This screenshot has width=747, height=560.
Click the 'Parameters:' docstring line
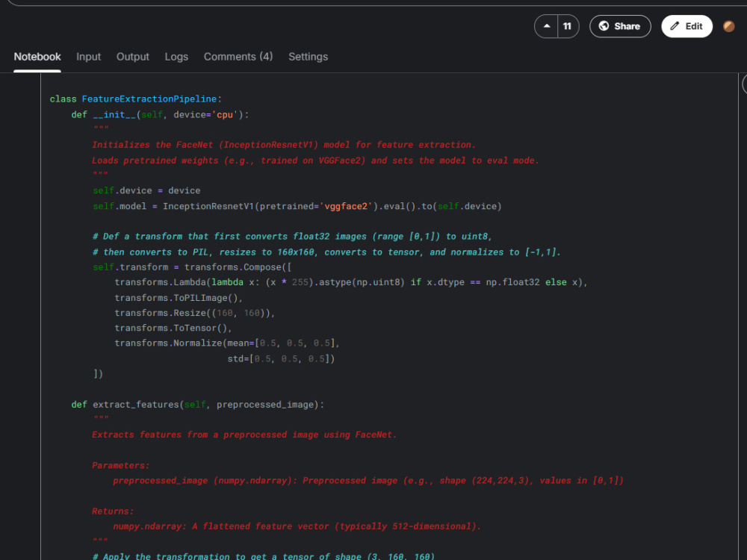click(x=120, y=466)
